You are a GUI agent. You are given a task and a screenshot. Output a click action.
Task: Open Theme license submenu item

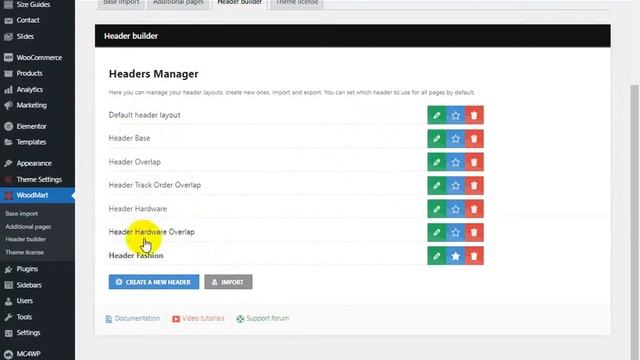[x=24, y=252]
